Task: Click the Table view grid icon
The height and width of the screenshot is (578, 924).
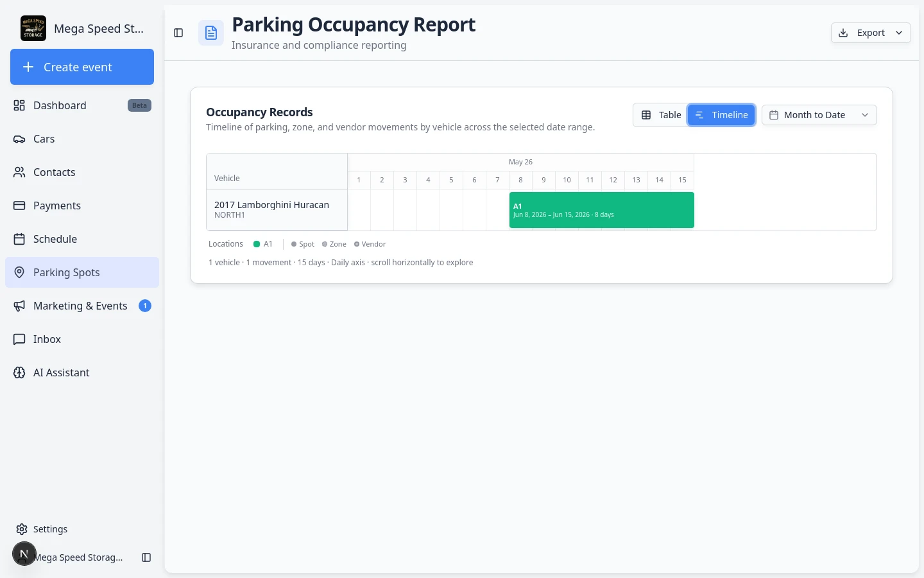Action: [x=646, y=115]
